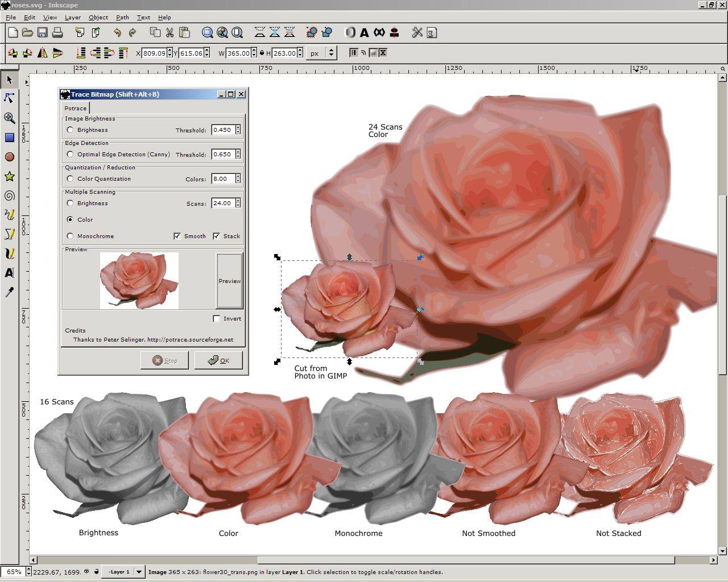Click the OK button in Trace Bitmap

[218, 360]
